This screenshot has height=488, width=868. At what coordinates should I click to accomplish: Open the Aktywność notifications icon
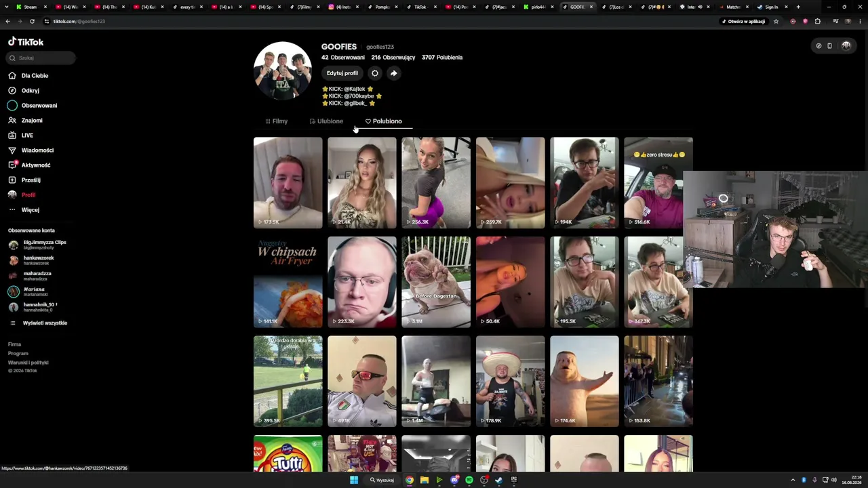[12, 165]
